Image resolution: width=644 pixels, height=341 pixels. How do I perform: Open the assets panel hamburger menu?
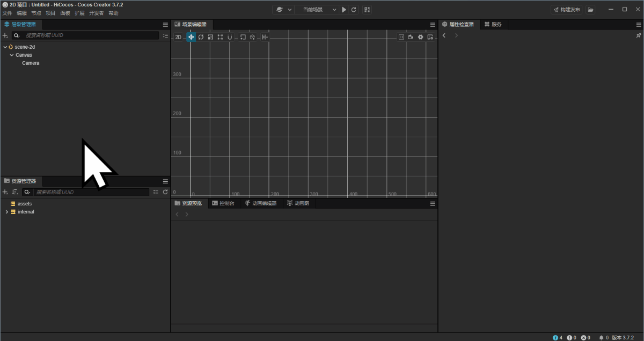pos(165,181)
